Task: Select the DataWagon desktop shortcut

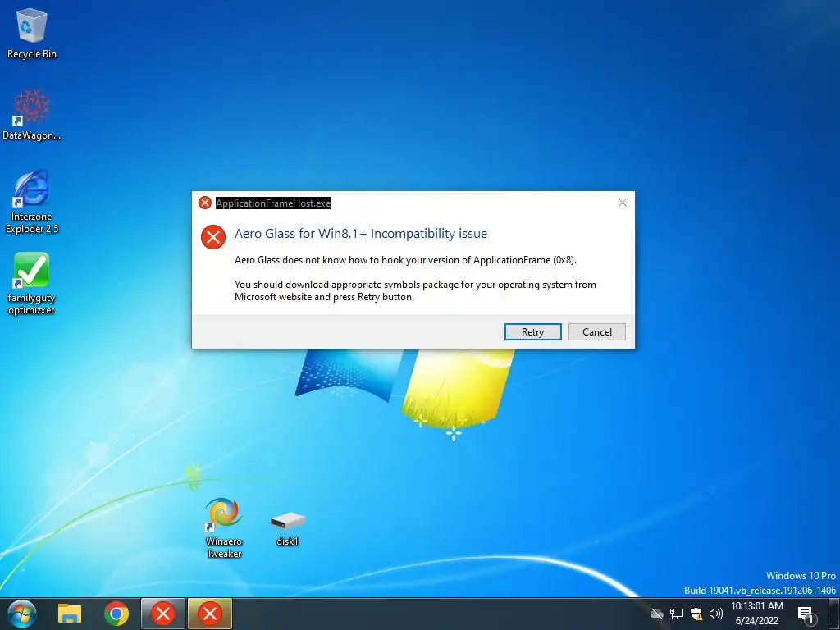Action: pos(32,115)
